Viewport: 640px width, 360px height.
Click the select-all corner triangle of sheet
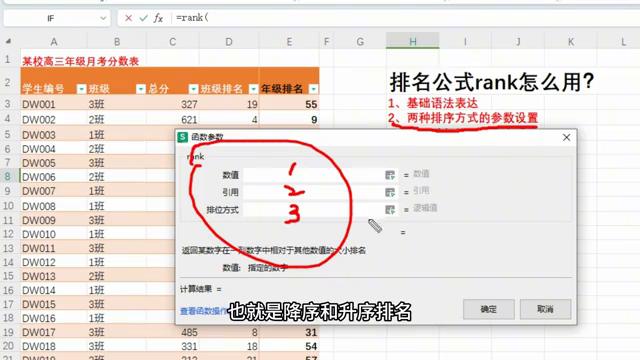(8, 41)
